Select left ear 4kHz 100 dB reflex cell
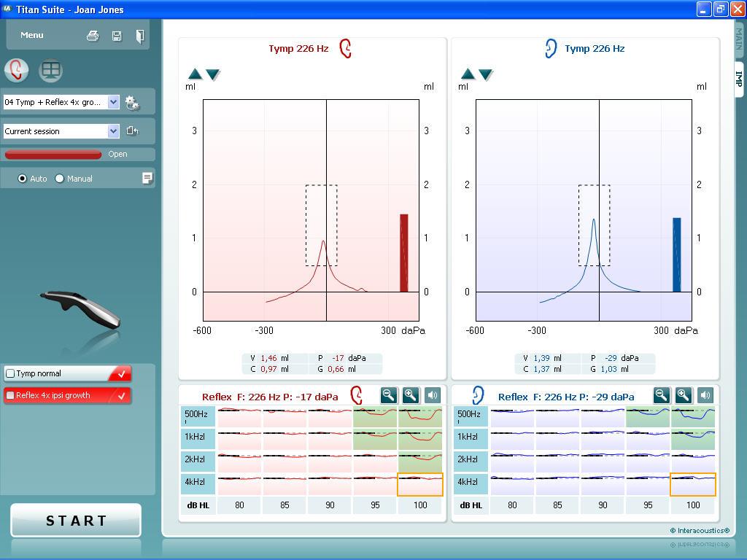This screenshot has width=747, height=560. [693, 485]
